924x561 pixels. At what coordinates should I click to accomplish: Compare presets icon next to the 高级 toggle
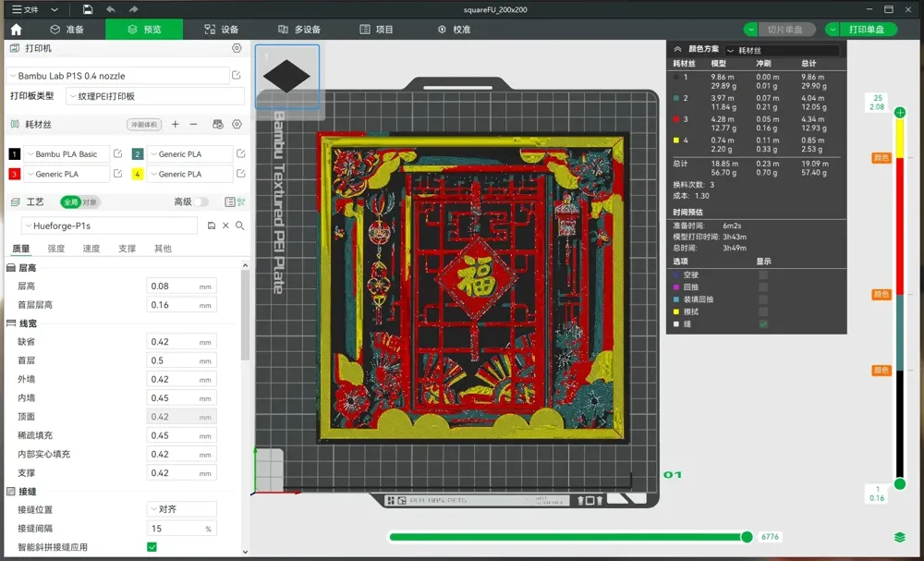[241, 202]
